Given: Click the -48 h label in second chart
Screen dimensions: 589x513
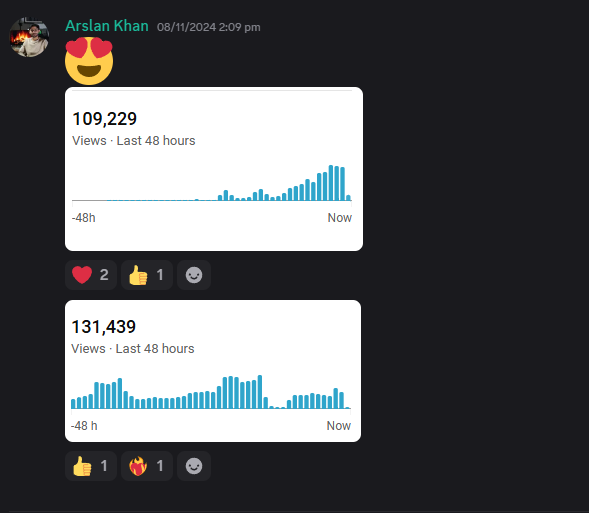Looking at the screenshot, I should pos(84,426).
